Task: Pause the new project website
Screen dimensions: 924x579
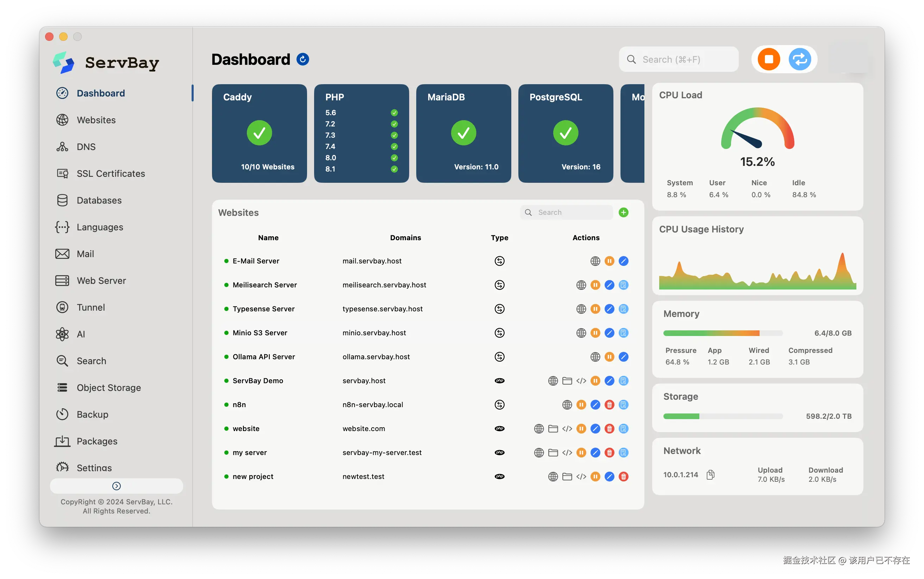Action: 595,477
